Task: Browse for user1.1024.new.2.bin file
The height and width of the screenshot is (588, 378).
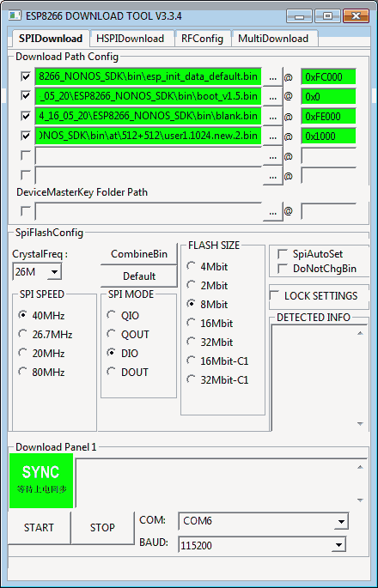Action: click(272, 136)
